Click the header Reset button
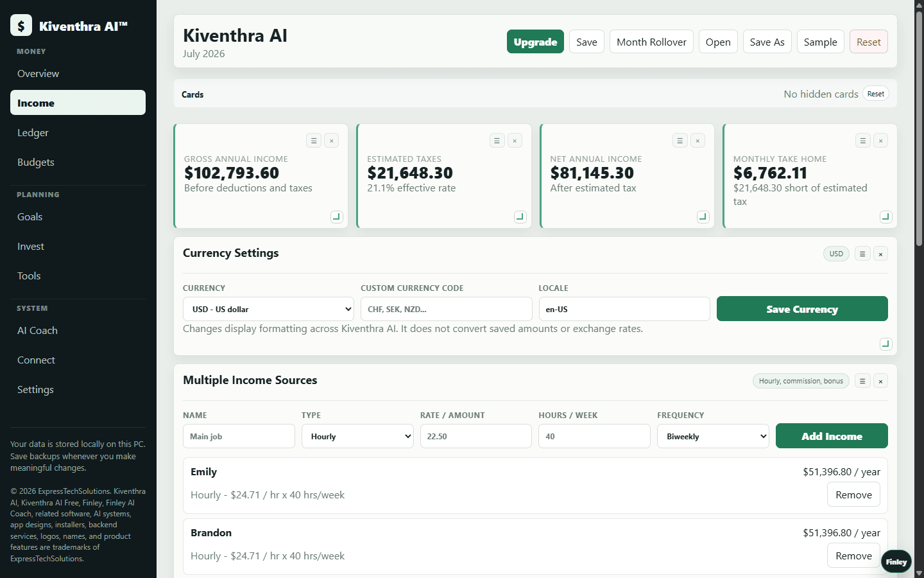This screenshot has height=578, width=924. (x=869, y=42)
